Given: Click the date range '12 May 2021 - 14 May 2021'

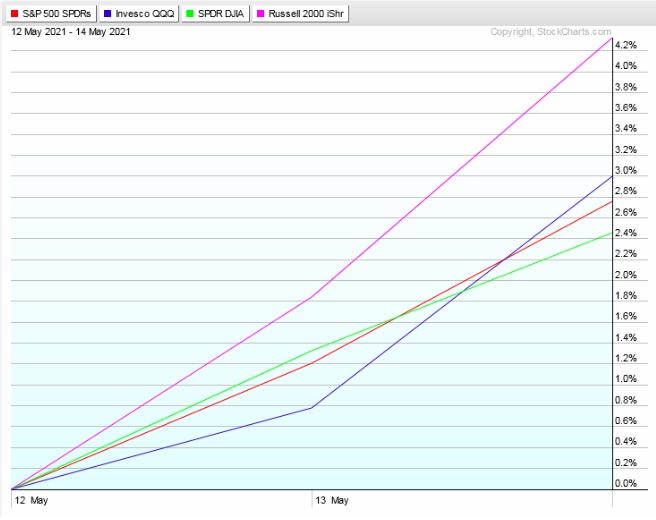Looking at the screenshot, I should tap(71, 32).
